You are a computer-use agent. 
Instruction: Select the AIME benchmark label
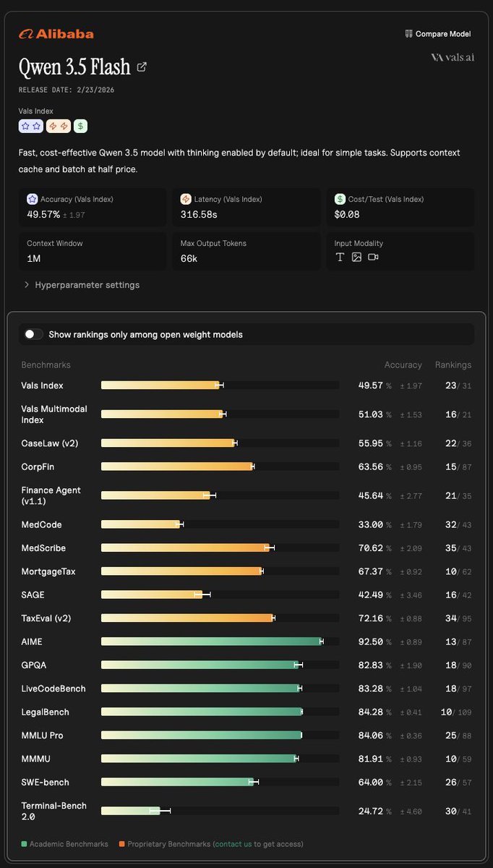(32, 642)
